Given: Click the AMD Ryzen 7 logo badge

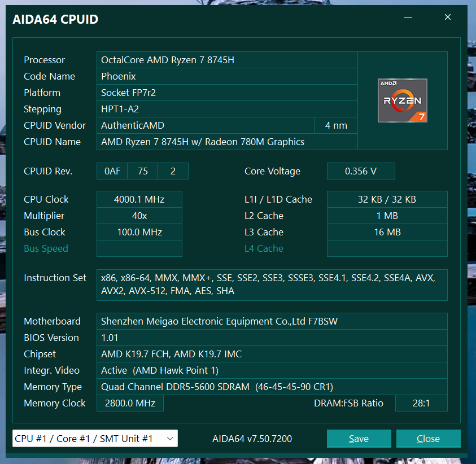Looking at the screenshot, I should click(402, 100).
